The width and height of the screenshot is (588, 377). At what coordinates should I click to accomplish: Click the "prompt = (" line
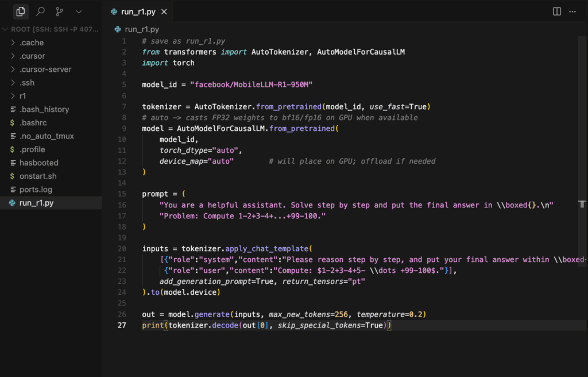point(164,194)
